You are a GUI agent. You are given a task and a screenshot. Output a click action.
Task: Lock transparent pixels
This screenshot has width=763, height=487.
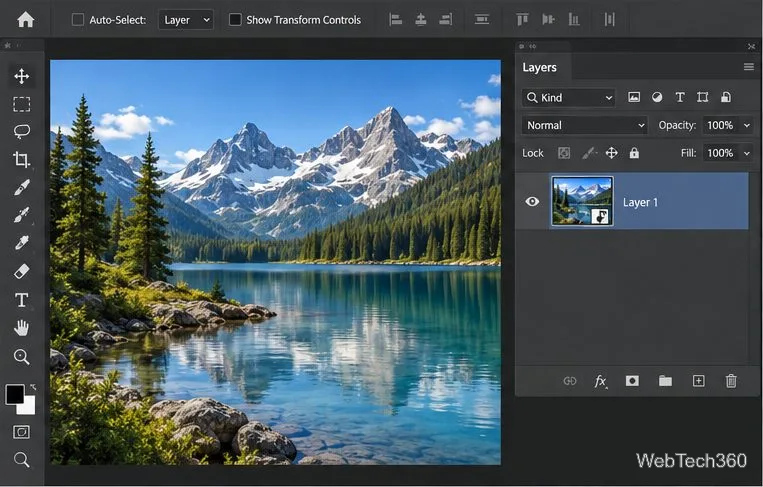pyautogui.click(x=564, y=153)
